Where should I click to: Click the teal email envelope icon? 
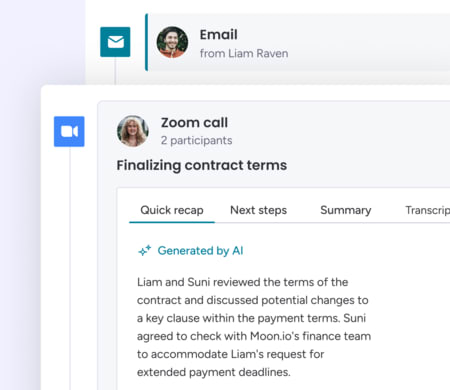point(115,42)
